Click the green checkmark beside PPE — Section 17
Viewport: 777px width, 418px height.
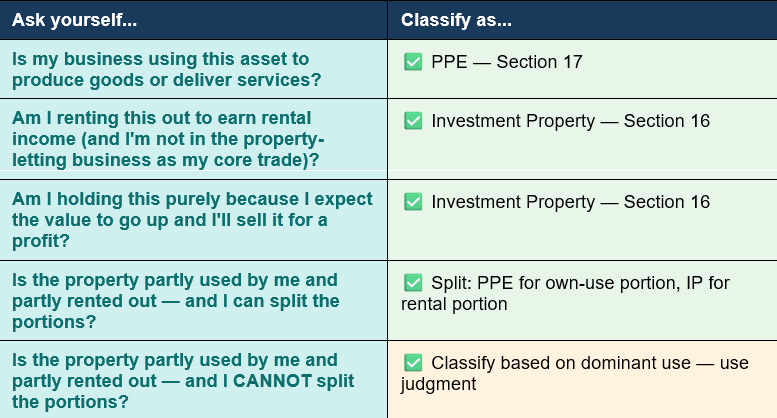click(413, 62)
